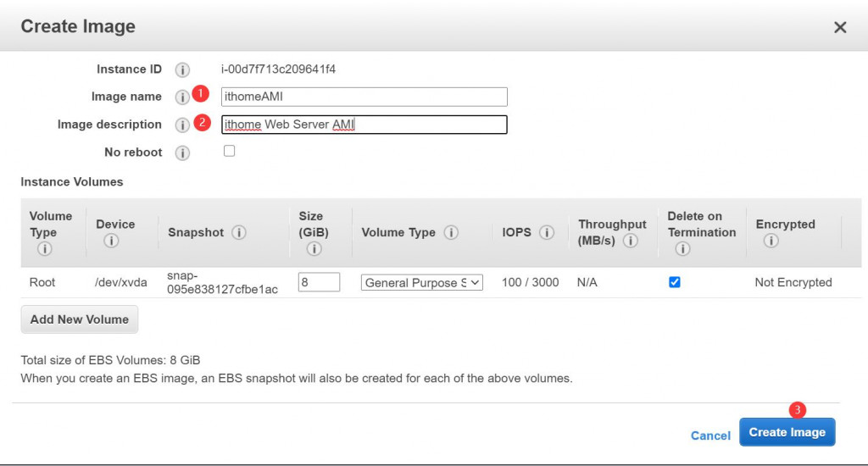Select the root volume size field
Viewport: 868px width, 466px height.
pos(319,282)
